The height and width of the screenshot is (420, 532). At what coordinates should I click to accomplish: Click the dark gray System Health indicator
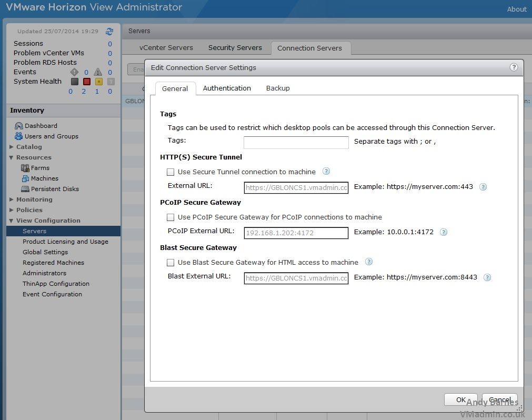point(75,82)
